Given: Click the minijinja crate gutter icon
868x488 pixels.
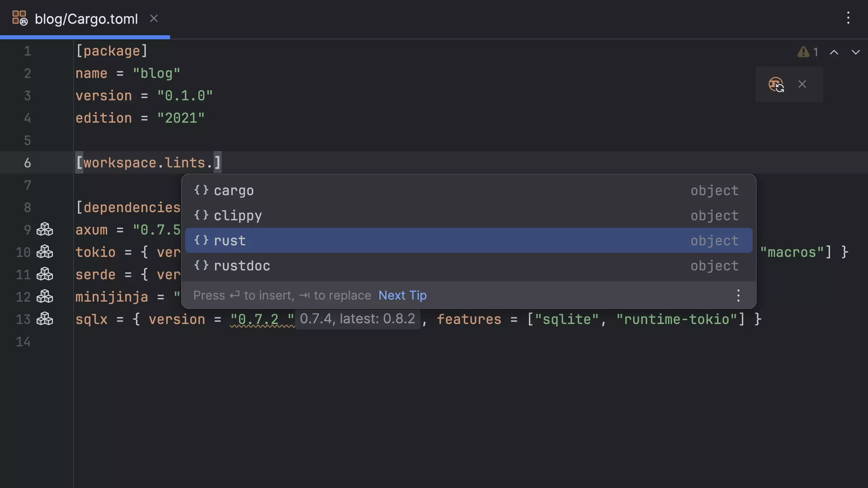Looking at the screenshot, I should click(x=45, y=297).
